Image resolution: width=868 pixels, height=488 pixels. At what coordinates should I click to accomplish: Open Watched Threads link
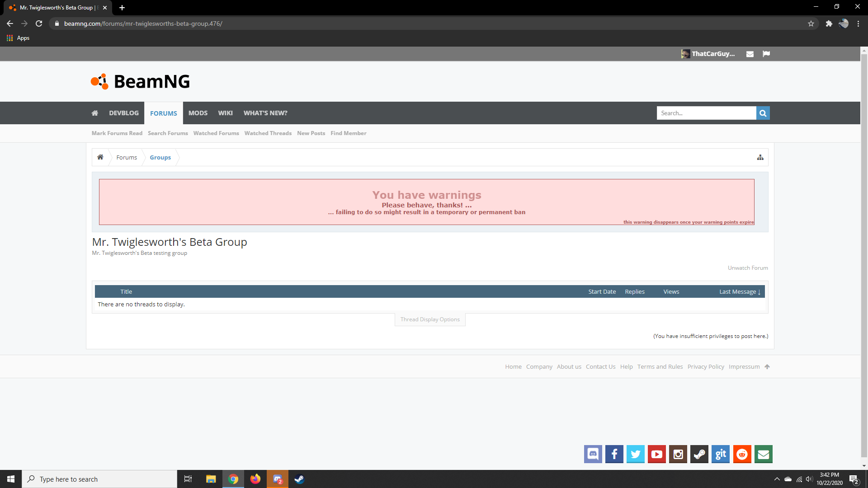click(268, 133)
